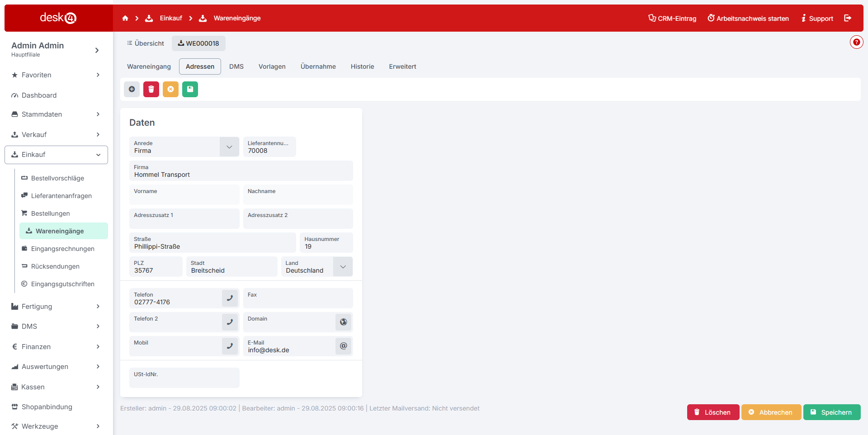868x435 pixels.
Task: Click the logout icon in header
Action: click(x=848, y=18)
